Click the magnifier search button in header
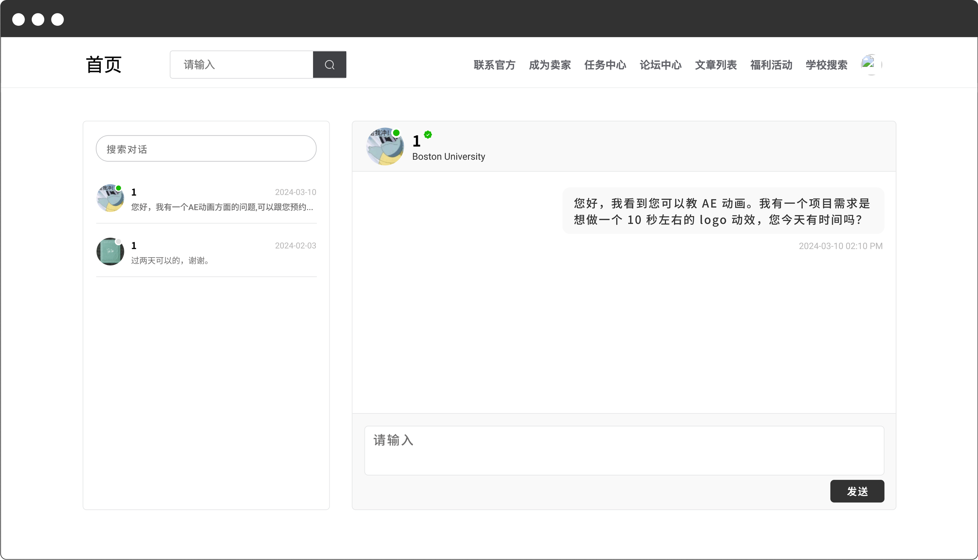 (330, 65)
